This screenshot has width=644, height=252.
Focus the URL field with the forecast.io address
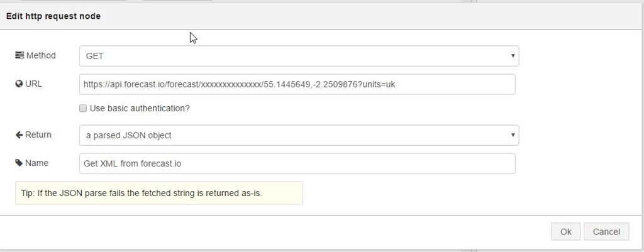pyautogui.click(x=297, y=84)
